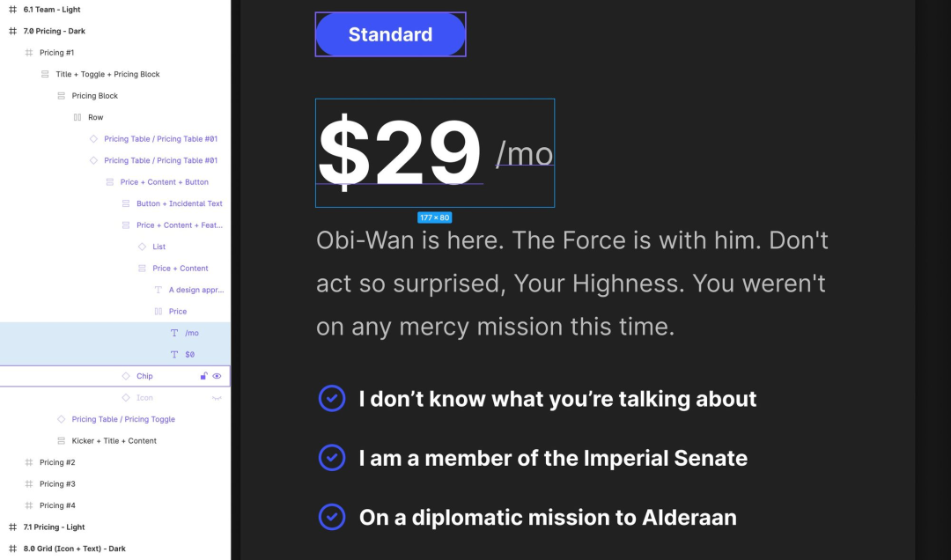Click the Standard chip button on canvas
The image size is (951, 560).
(391, 34)
